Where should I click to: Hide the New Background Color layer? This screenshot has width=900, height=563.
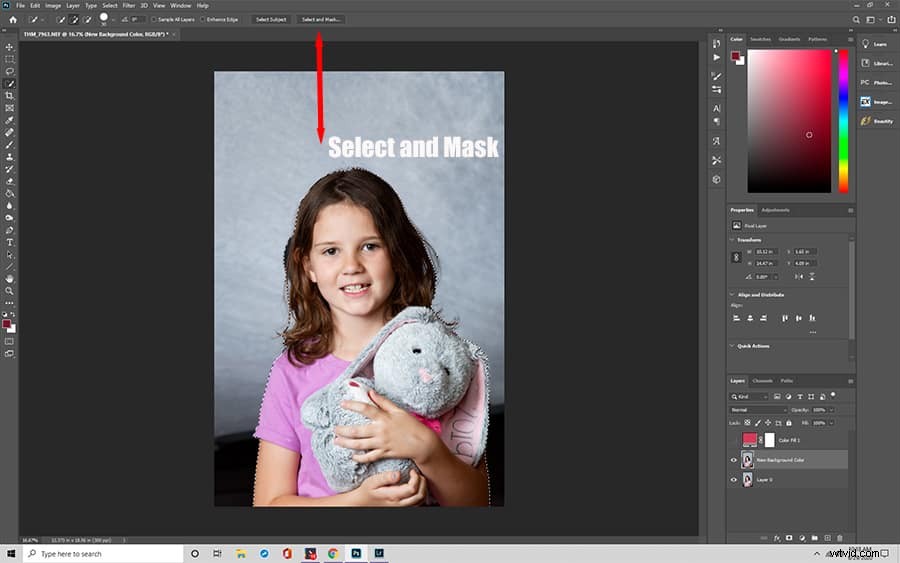pos(734,460)
